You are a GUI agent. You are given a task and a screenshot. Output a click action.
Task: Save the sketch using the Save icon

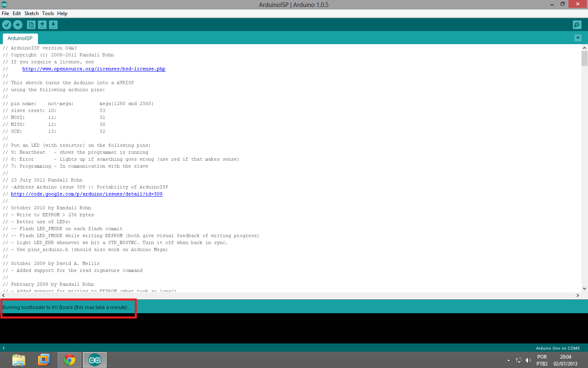coord(53,25)
